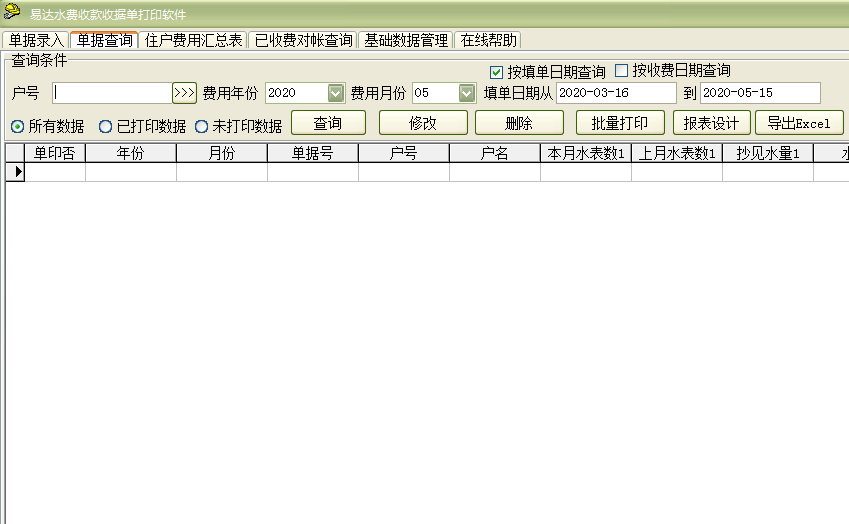
Task: Enable 按填单日期查询 checkbox
Action: point(496,72)
